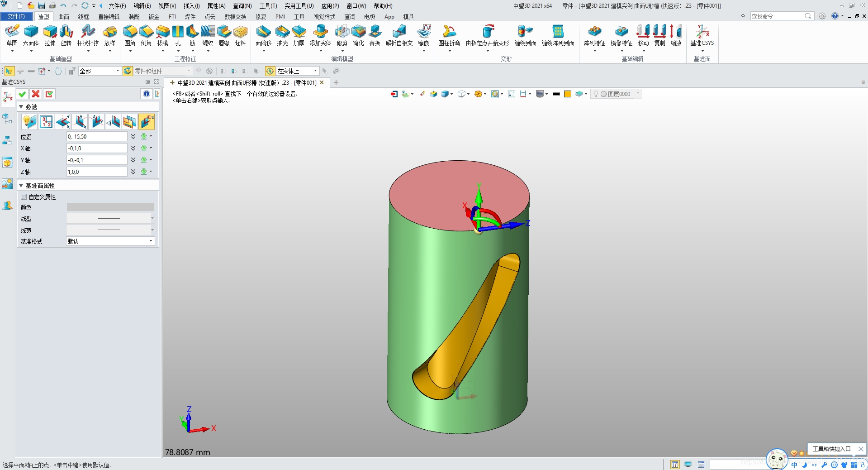Click the 颜色 gray color swatch
The height and width of the screenshot is (470, 868).
point(110,207)
